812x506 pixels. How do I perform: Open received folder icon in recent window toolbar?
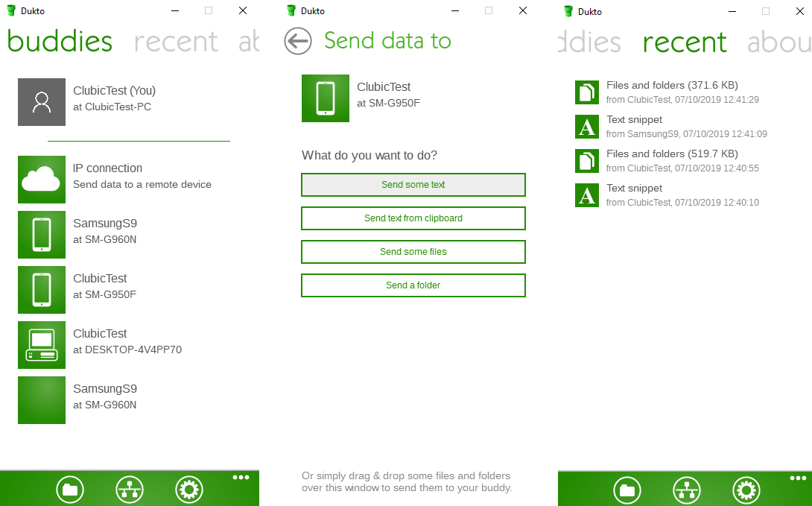627,490
